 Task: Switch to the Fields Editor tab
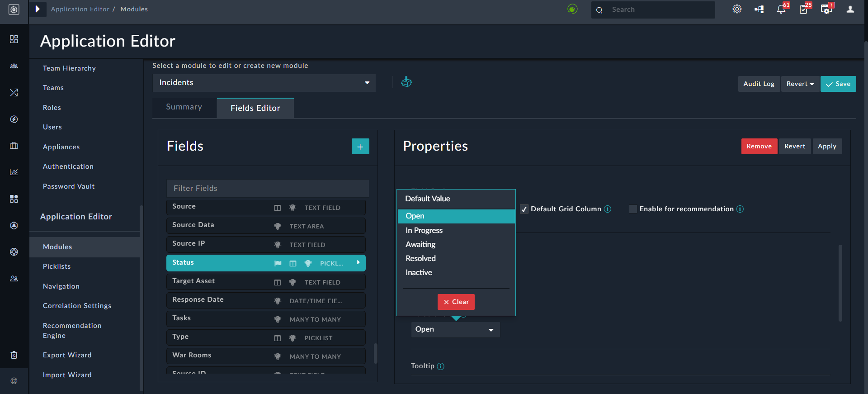(x=255, y=108)
